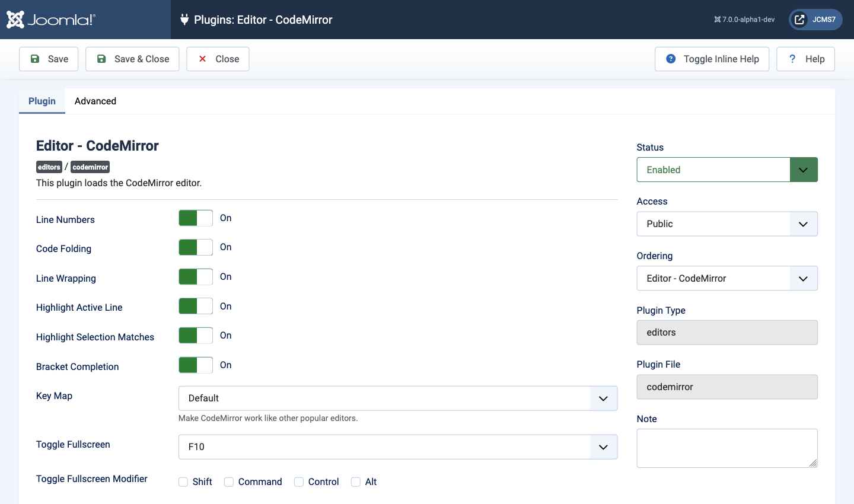The width and height of the screenshot is (854, 504).
Task: Open site via JCMS7 external link icon
Action: [x=799, y=20]
